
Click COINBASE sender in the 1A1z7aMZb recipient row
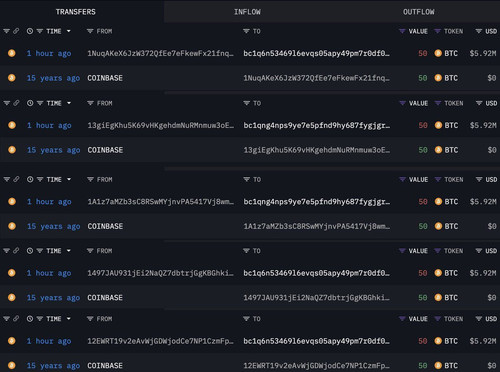click(105, 226)
